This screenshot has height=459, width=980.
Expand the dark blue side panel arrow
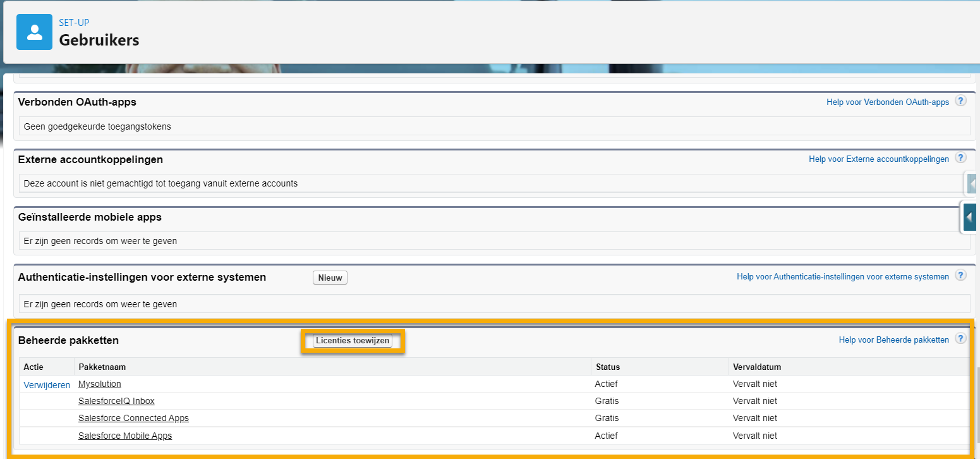coord(970,217)
